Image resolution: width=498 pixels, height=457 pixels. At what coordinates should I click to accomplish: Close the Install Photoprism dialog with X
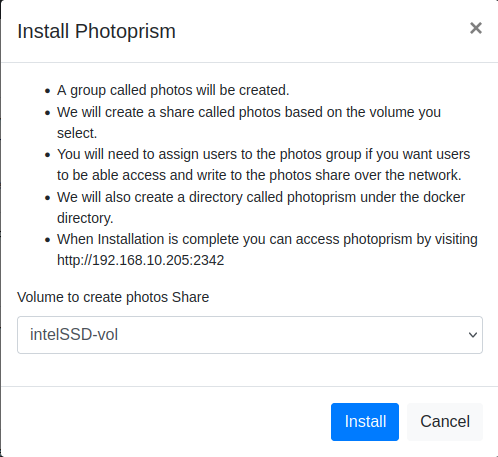point(476,28)
